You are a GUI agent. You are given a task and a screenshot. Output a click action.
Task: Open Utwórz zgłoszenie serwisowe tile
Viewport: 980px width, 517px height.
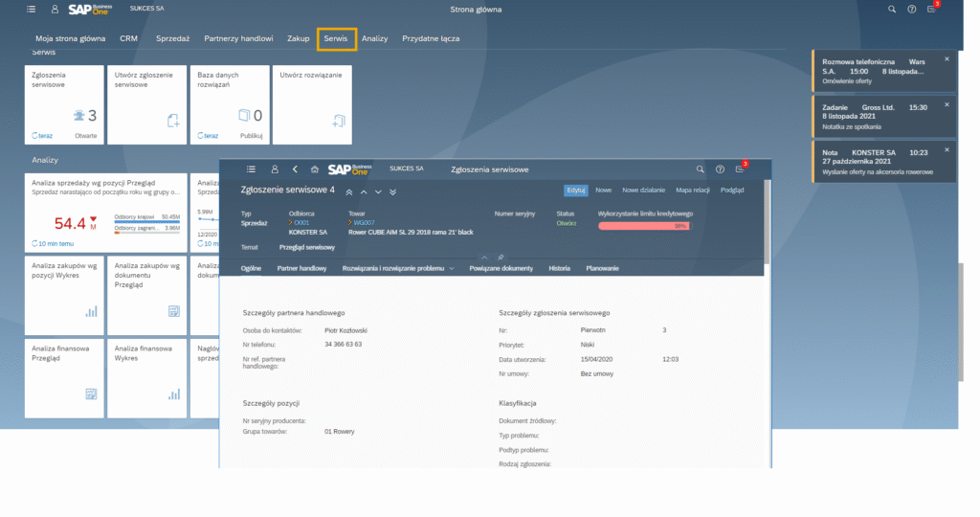[x=146, y=105]
